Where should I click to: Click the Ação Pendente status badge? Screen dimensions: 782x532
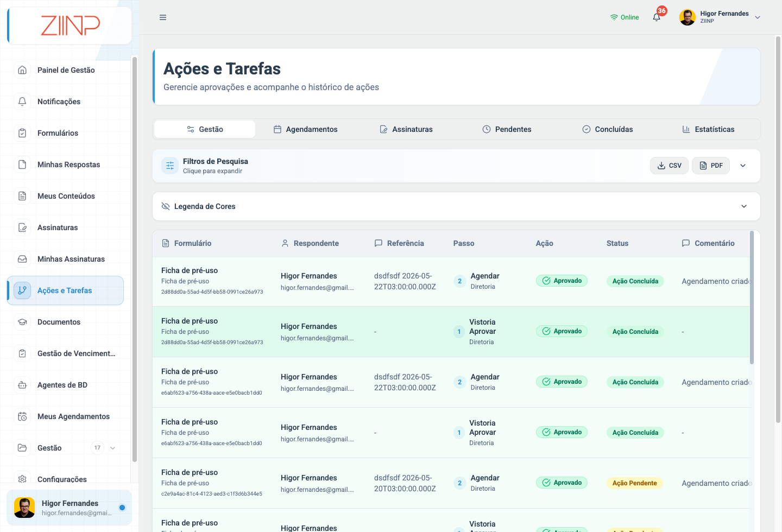click(634, 483)
